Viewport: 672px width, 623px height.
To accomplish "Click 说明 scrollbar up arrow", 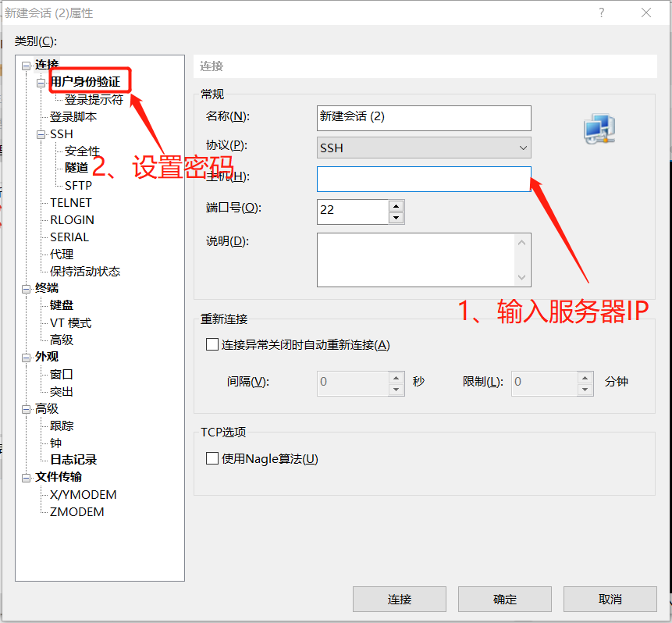I will (522, 243).
